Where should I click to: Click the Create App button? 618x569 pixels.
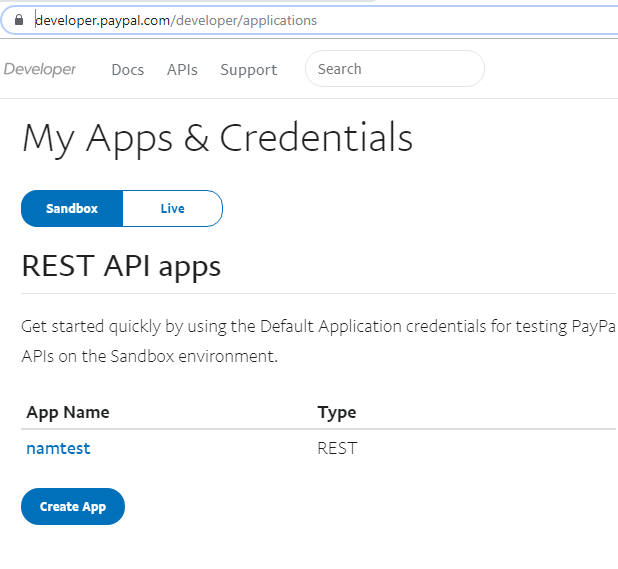(x=73, y=506)
